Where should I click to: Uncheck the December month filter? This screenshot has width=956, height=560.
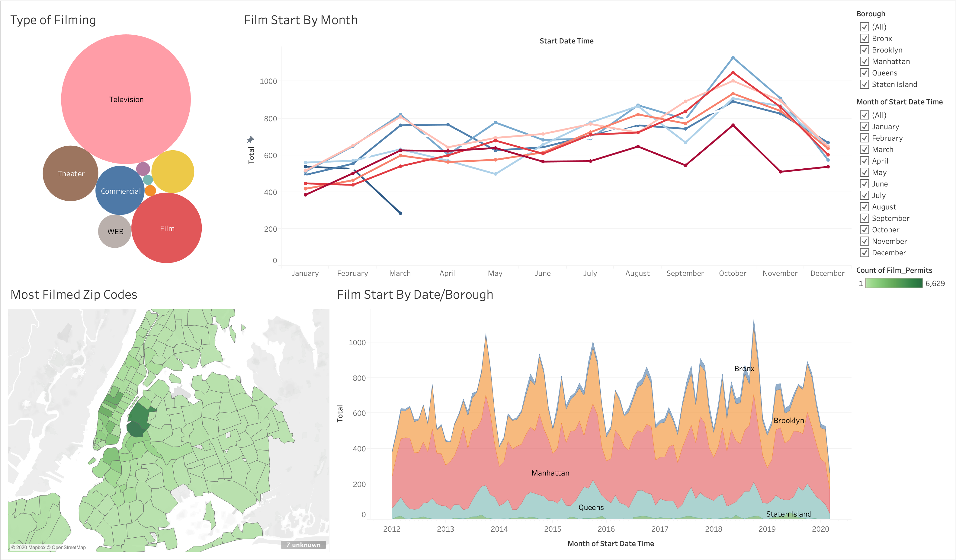pos(865,253)
